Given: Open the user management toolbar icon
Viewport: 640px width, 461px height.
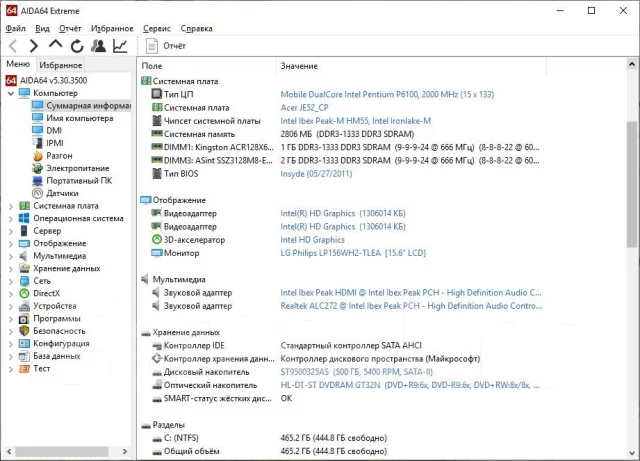Looking at the screenshot, I should (98, 46).
